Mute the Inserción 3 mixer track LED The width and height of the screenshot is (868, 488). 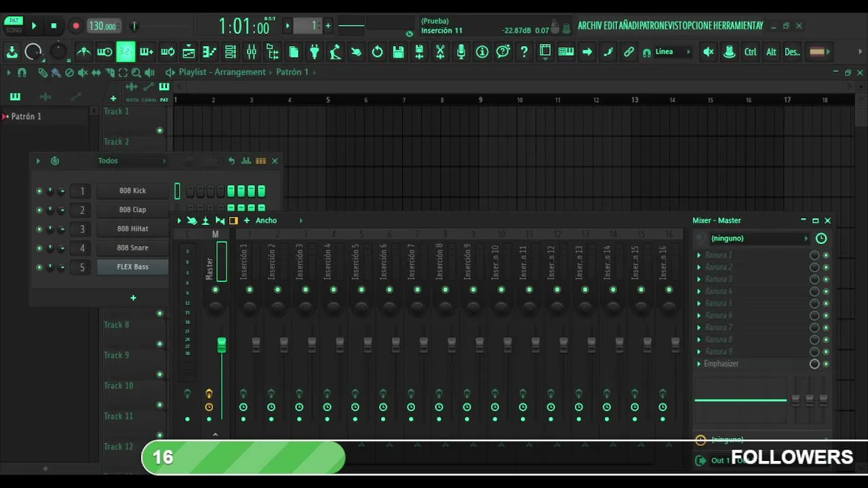click(x=305, y=290)
